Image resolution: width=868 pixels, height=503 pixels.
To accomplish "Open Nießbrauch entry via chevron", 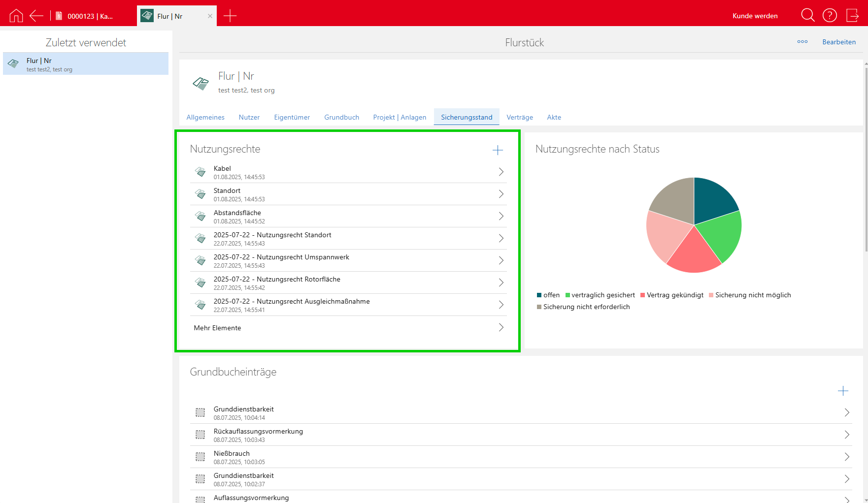I will [x=847, y=457].
